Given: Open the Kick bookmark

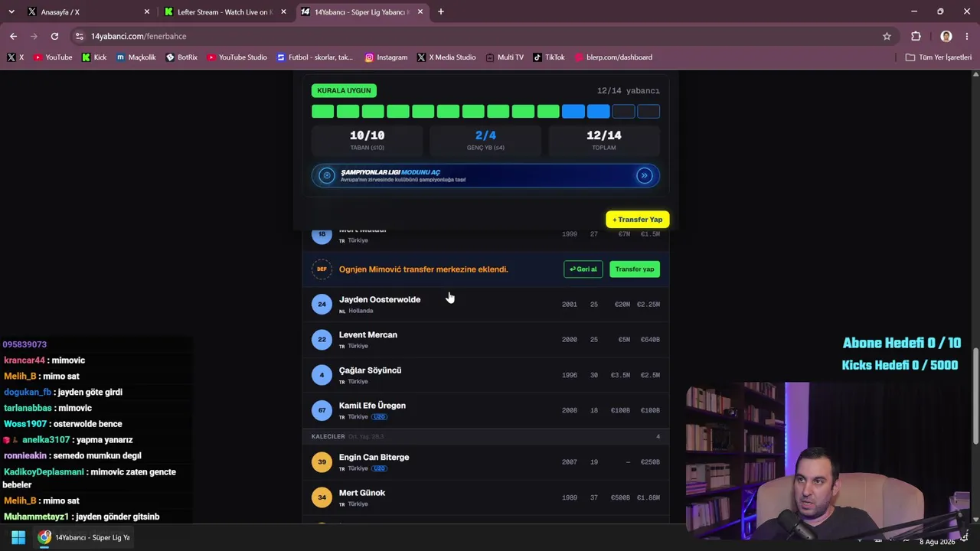Looking at the screenshot, I should 93,57.
